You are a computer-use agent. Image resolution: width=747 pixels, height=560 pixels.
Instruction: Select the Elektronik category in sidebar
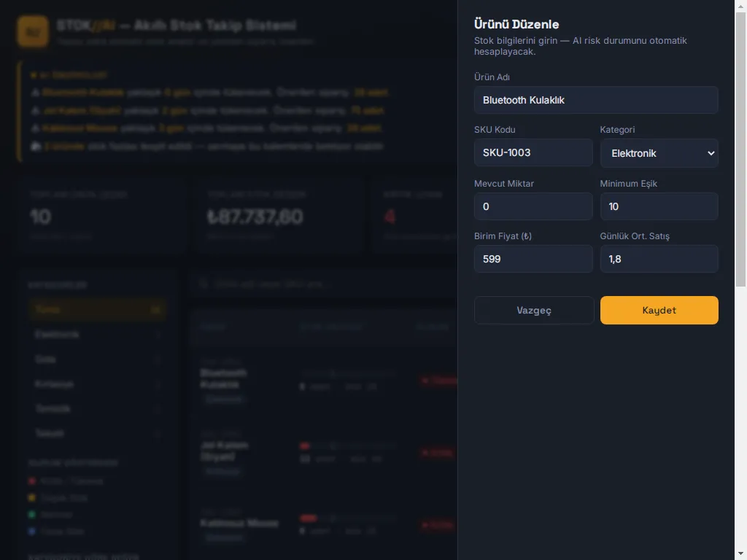pos(98,334)
